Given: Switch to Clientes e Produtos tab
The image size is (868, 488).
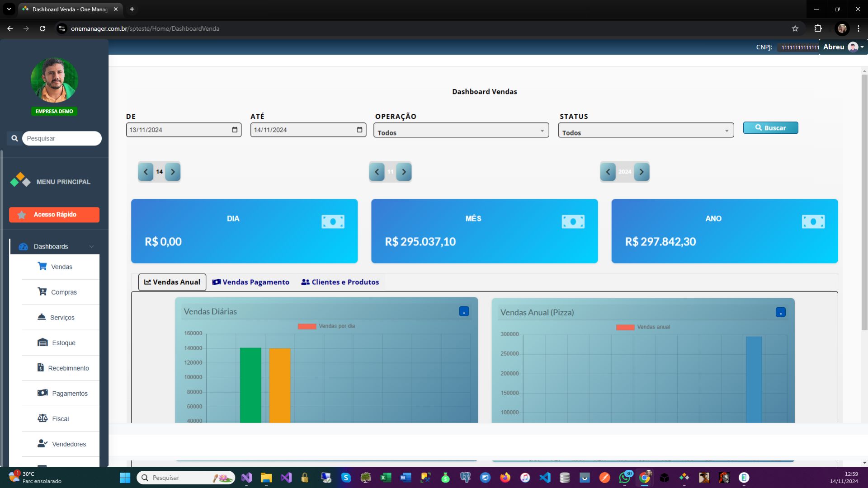Looking at the screenshot, I should click(x=340, y=282).
